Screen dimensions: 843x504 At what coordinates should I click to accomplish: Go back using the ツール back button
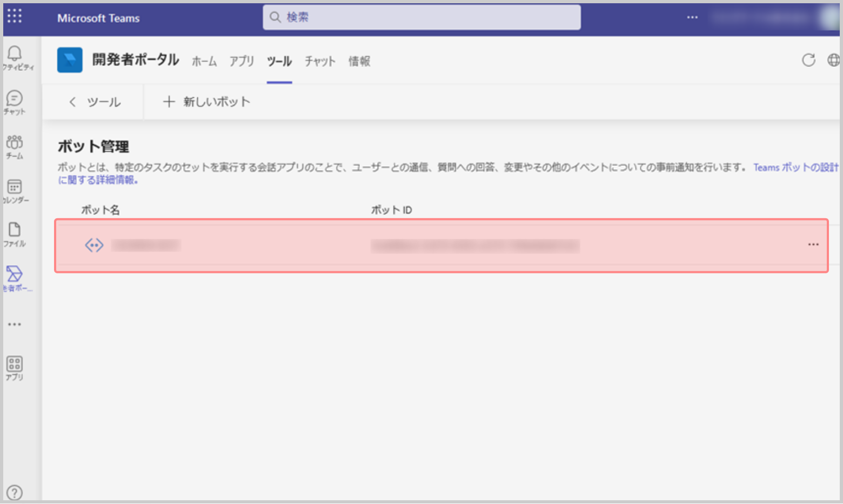95,102
